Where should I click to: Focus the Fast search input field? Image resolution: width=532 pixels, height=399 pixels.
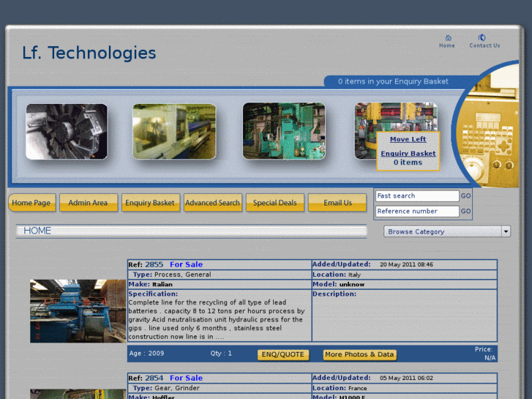pyautogui.click(x=417, y=196)
